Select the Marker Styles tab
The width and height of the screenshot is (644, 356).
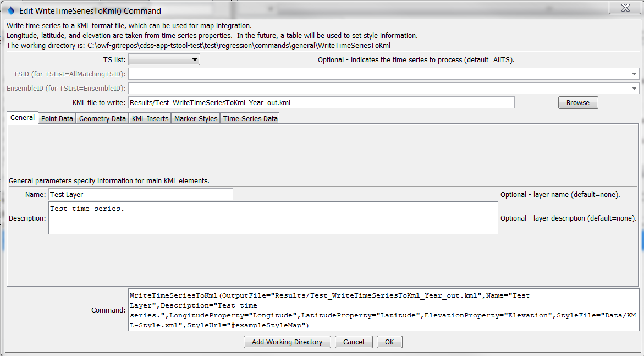196,118
